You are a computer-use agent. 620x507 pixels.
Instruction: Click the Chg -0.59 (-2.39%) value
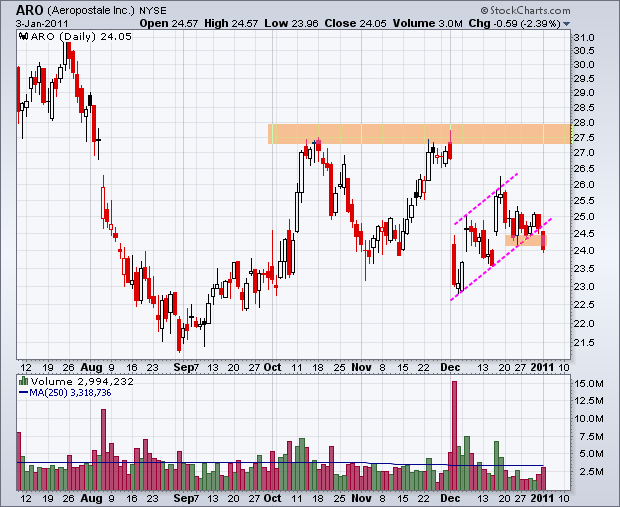coord(514,23)
